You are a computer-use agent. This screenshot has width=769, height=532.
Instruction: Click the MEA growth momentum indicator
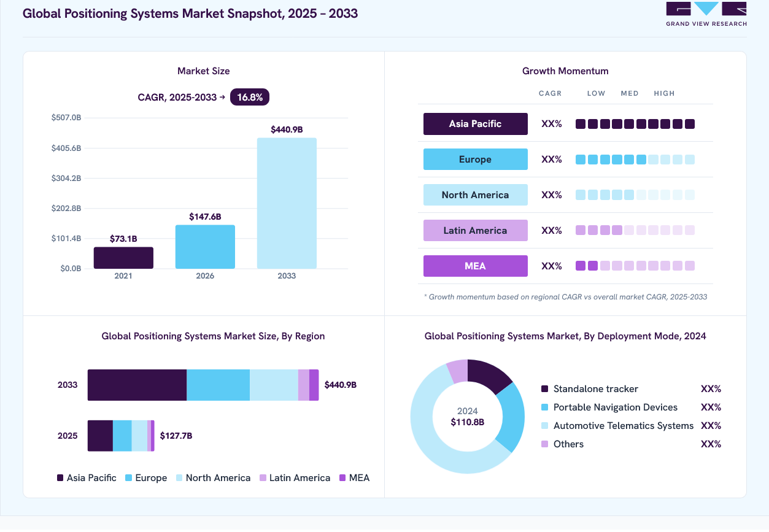(635, 266)
